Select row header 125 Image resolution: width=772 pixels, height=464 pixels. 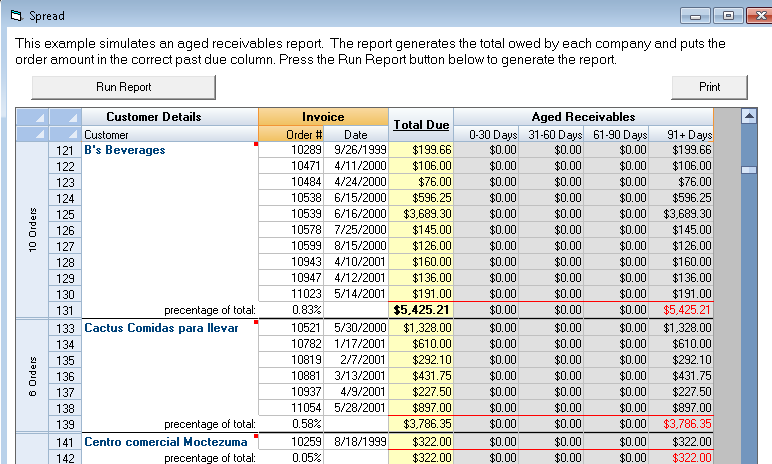(65, 214)
